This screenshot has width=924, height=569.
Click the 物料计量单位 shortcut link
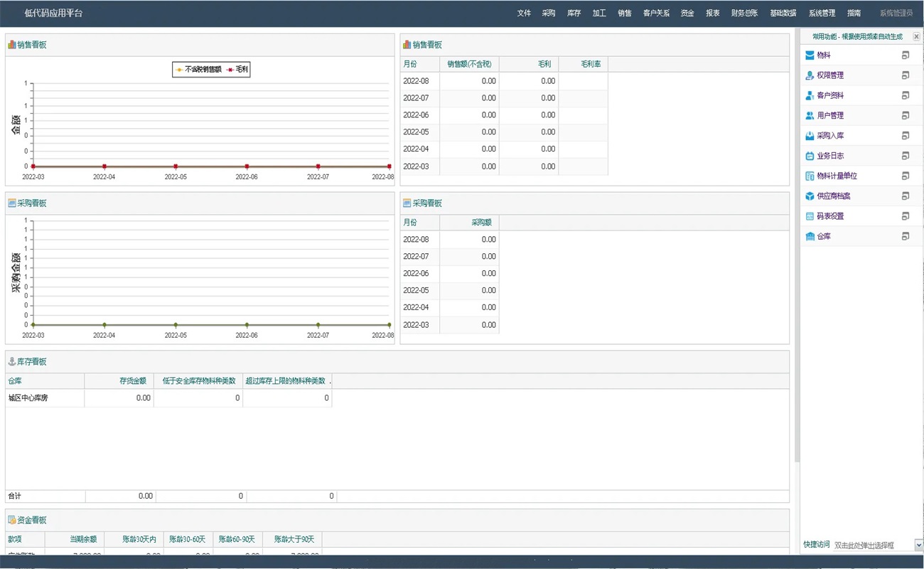click(837, 176)
